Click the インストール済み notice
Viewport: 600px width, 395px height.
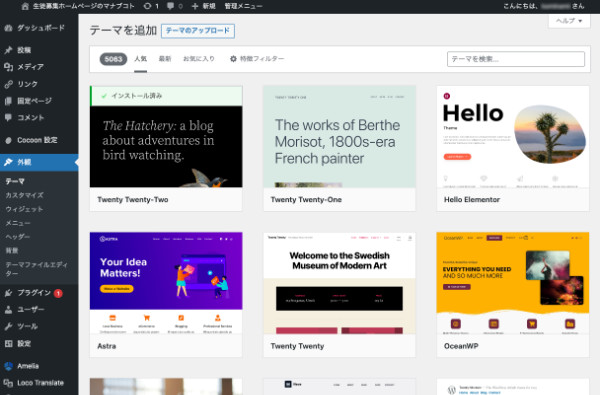166,96
